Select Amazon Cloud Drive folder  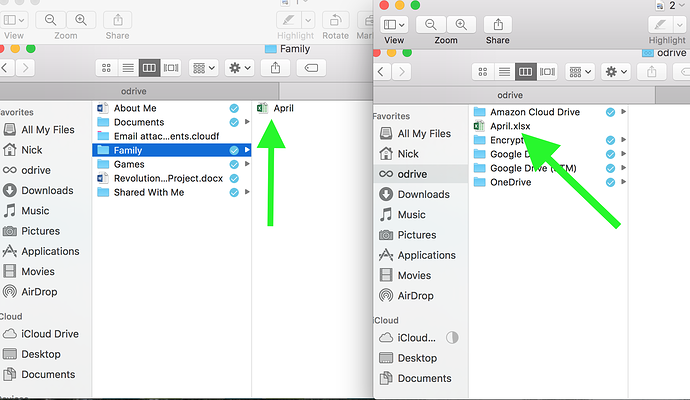[x=535, y=112]
